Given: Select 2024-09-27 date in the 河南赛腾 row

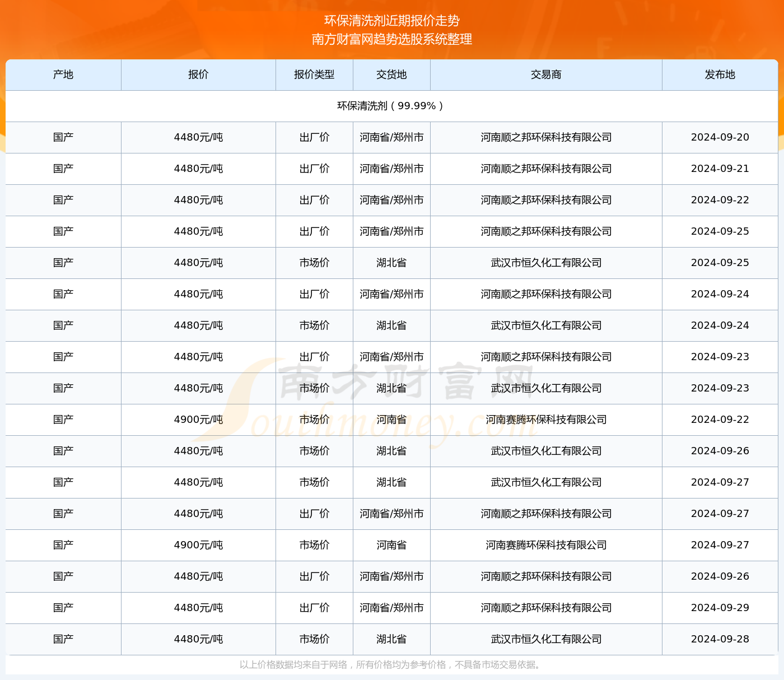Looking at the screenshot, I should coord(720,545).
